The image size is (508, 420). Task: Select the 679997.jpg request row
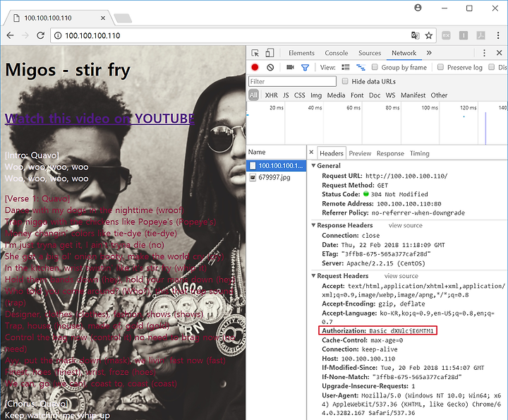[x=277, y=177]
